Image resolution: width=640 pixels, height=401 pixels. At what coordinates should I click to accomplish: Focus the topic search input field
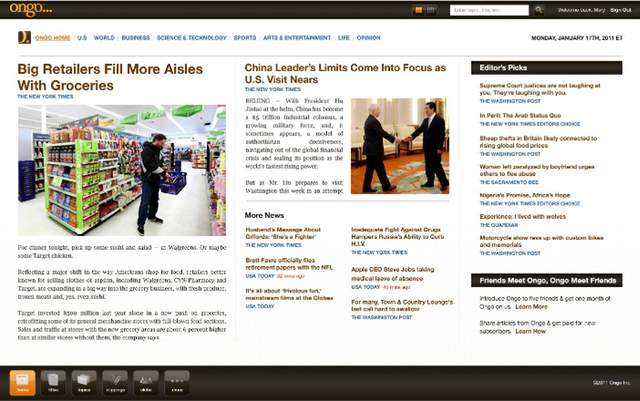[x=489, y=10]
